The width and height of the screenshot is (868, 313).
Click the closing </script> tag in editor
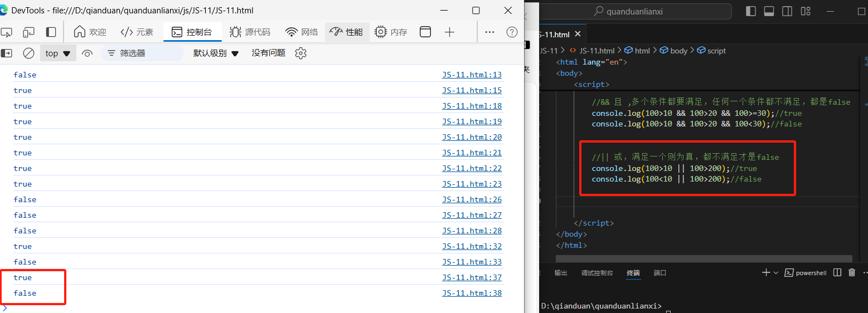click(x=594, y=223)
